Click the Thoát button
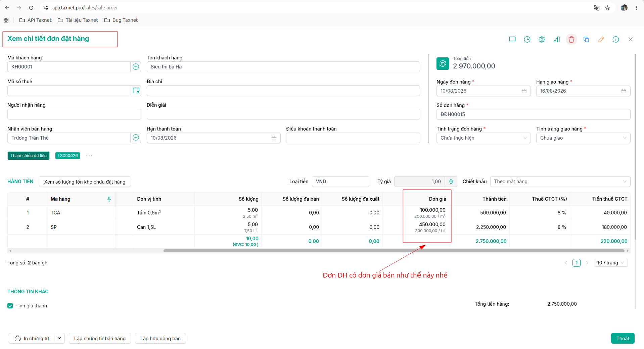Screen dimensions: 644x349 623,338
